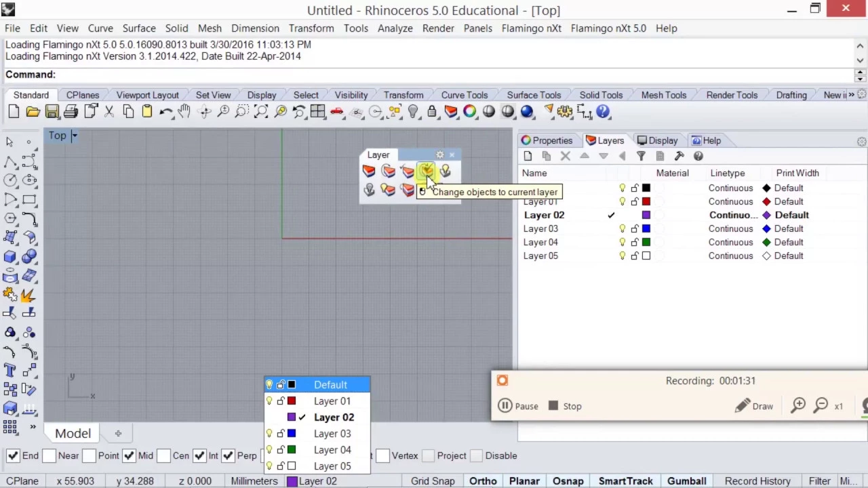Click the New layer icon in Layers panel

[528, 156]
